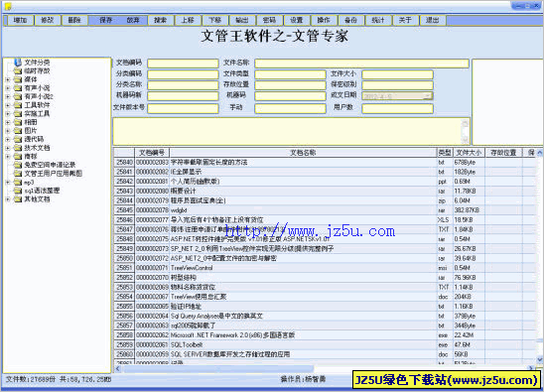The width and height of the screenshot is (544, 392).
Task: Click the 技术文档 folder icon
Action: tap(18, 148)
